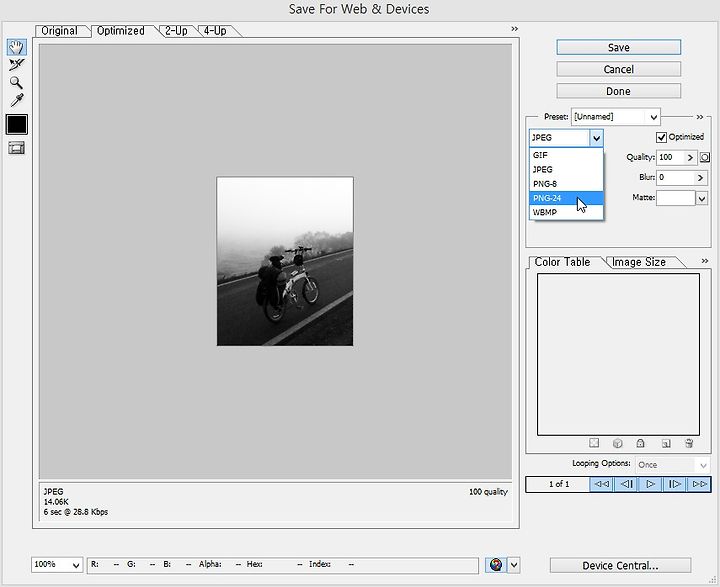Click the Blur value field

click(x=675, y=178)
